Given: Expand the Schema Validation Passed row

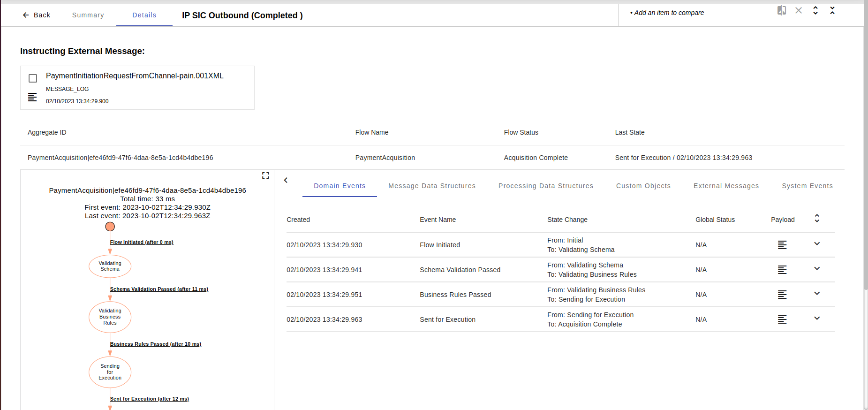Looking at the screenshot, I should 817,269.
